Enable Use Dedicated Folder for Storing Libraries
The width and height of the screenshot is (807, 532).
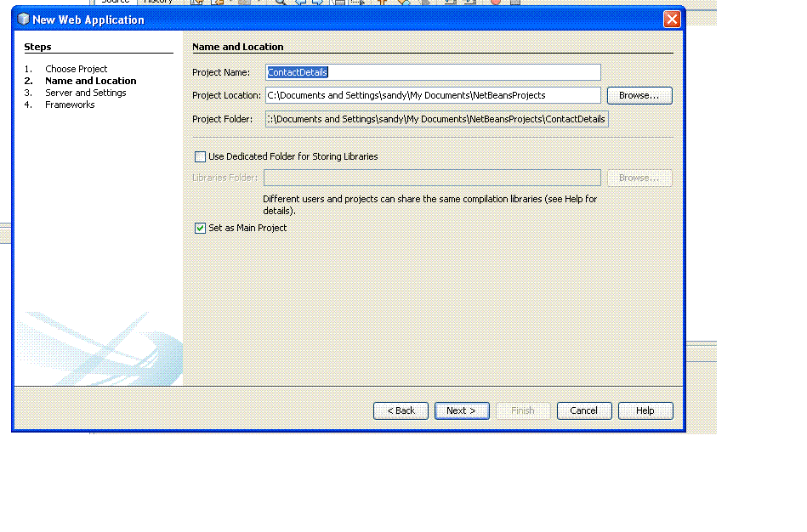[x=201, y=156]
